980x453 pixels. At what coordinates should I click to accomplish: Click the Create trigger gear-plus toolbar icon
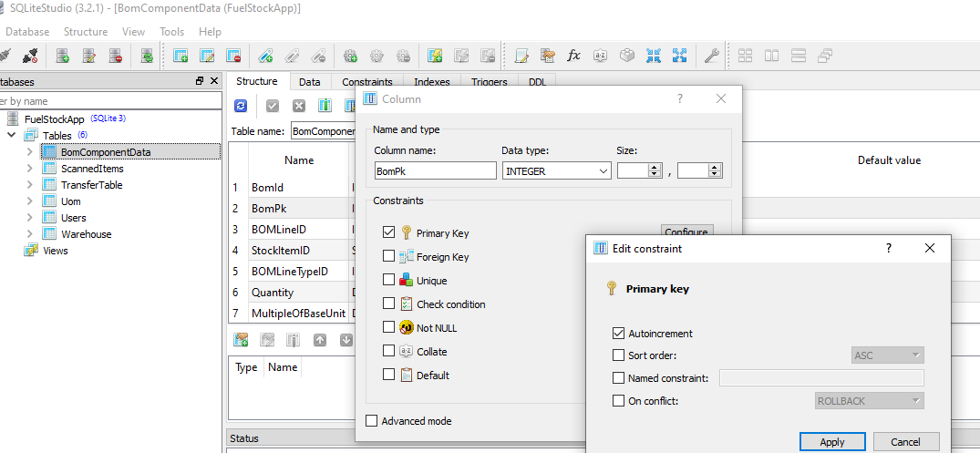pyautogui.click(x=350, y=57)
